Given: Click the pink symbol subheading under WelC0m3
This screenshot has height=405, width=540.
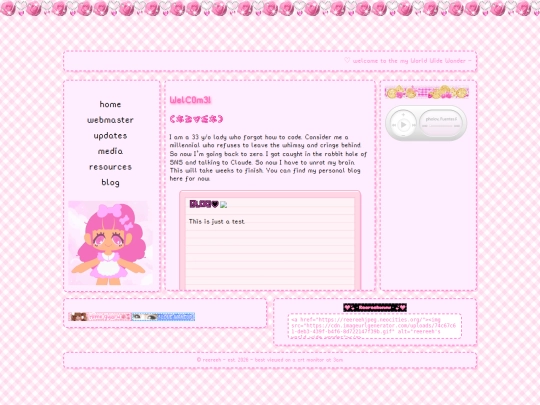Looking at the screenshot, I should 196,119.
